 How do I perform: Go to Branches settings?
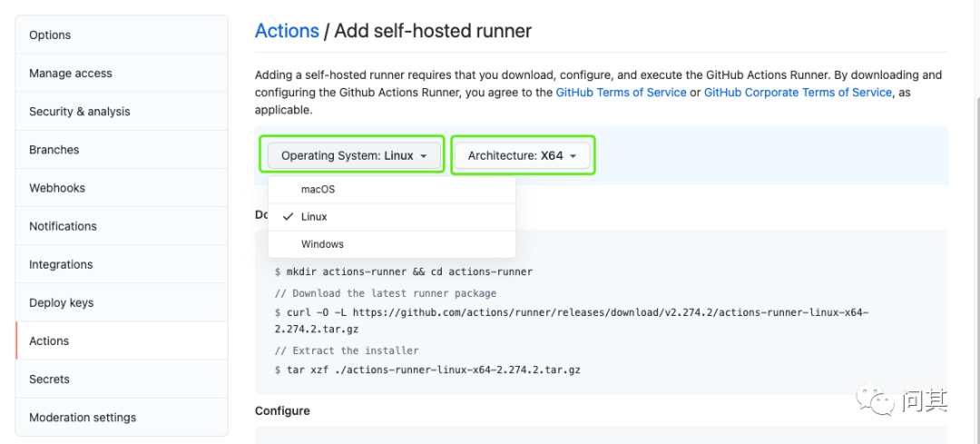[122, 150]
